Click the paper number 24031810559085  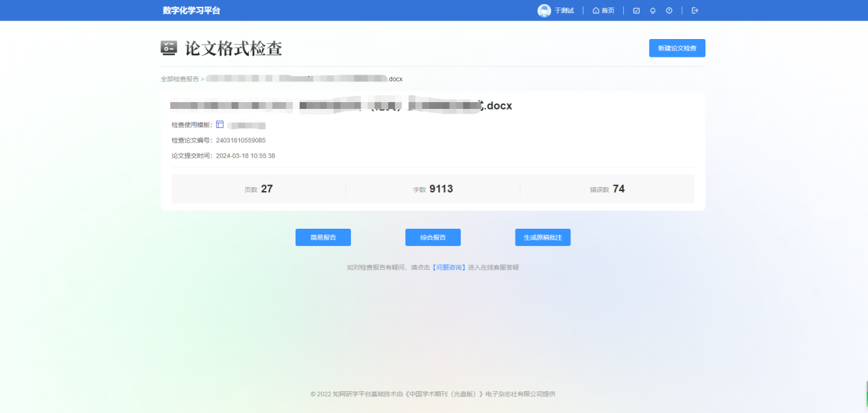click(x=241, y=140)
